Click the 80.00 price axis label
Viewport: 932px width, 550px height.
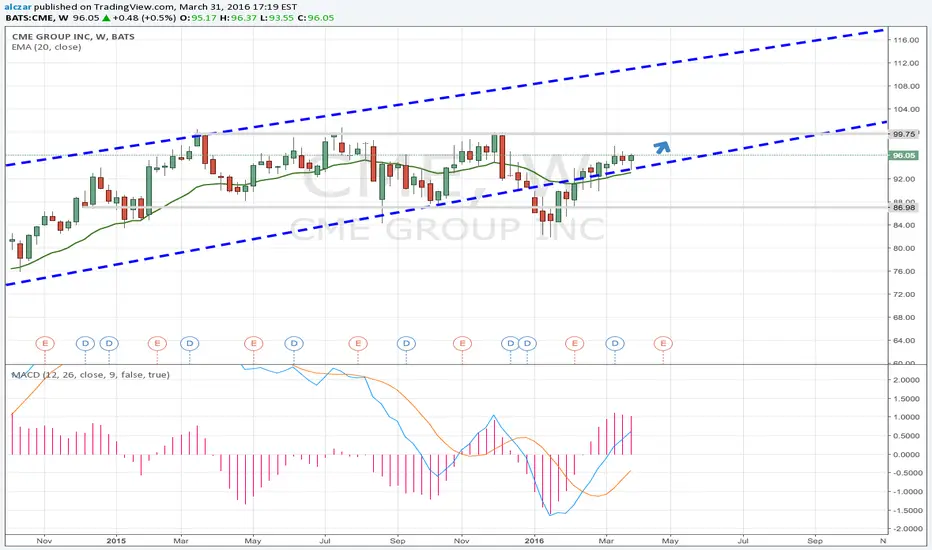906,248
